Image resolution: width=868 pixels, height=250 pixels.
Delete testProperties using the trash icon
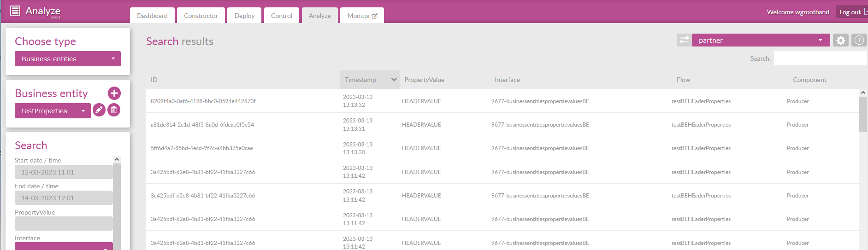[114, 110]
